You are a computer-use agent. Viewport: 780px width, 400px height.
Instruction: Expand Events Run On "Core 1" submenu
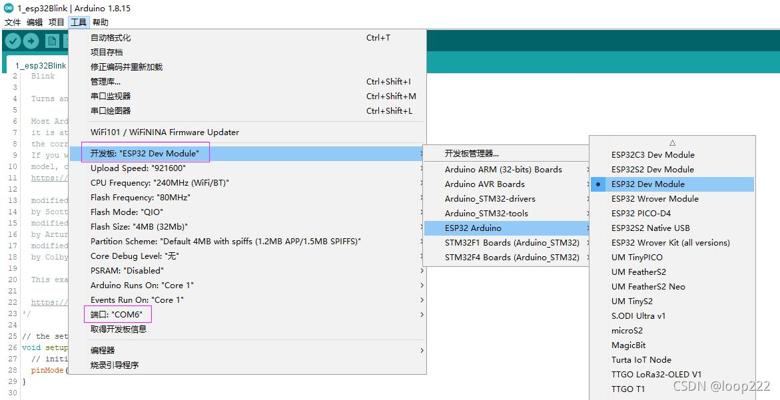247,300
